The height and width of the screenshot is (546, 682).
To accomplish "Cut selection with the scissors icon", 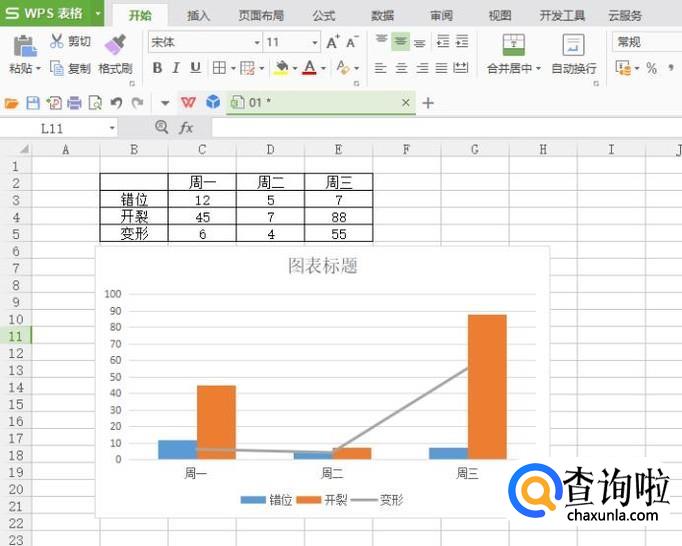I will tap(57, 41).
